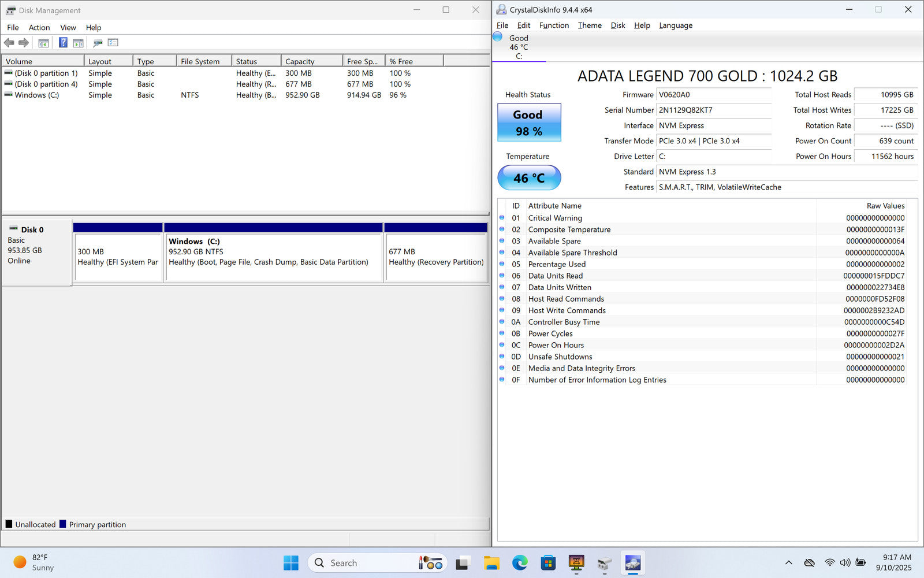Open the Action menu in Disk Management

(x=39, y=28)
